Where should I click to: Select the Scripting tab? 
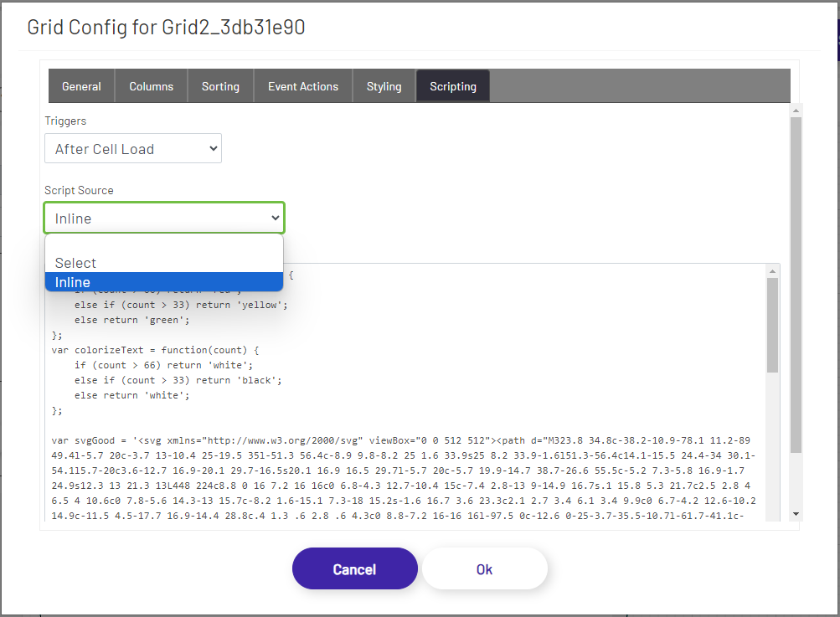(452, 85)
